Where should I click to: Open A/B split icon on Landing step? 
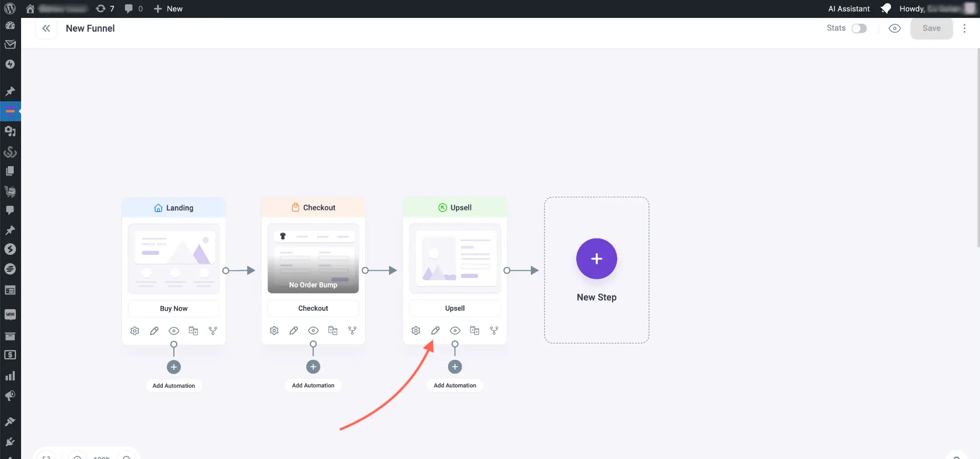[x=213, y=331]
